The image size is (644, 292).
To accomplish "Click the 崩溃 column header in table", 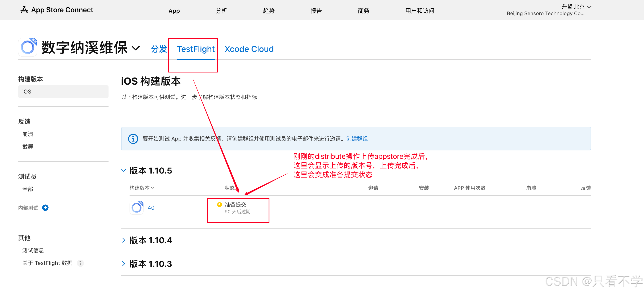I will click(531, 188).
